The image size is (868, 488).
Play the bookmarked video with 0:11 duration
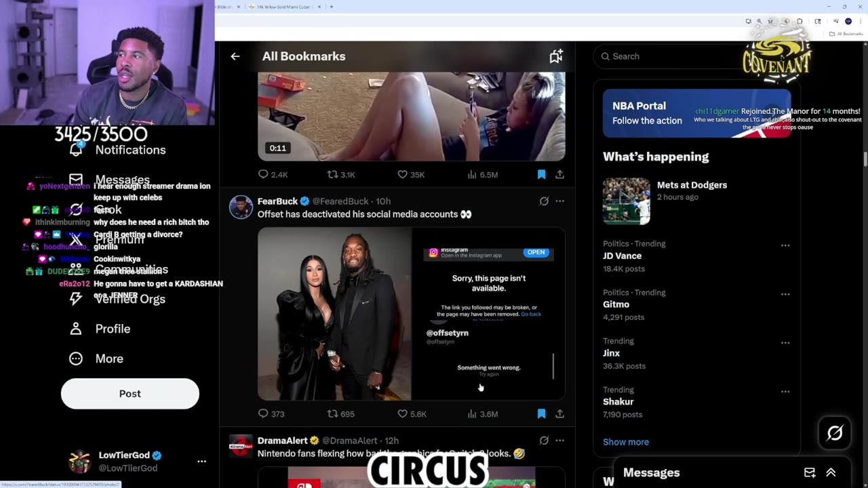coord(411,117)
